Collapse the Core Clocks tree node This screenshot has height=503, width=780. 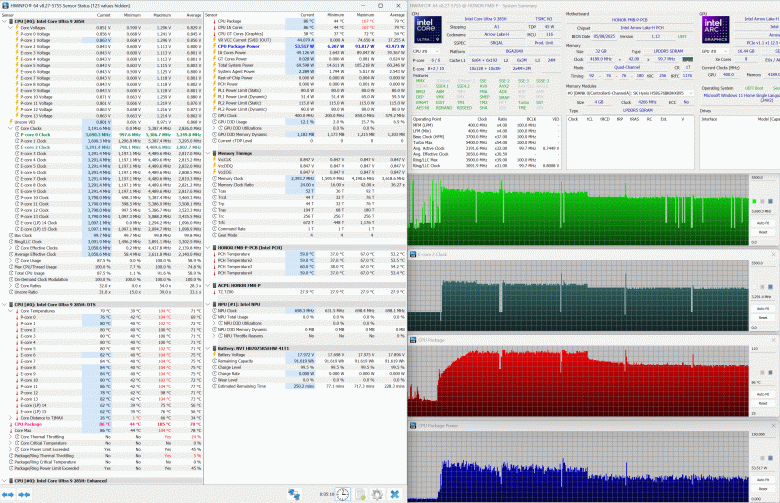[10, 128]
